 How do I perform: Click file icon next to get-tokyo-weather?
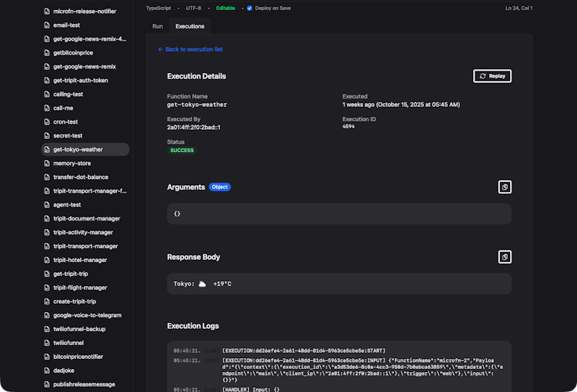point(47,150)
